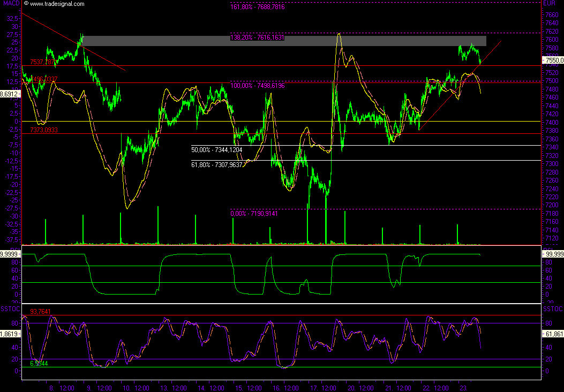
Task: Click the SSTOC label on the left
Action: click(x=10, y=309)
